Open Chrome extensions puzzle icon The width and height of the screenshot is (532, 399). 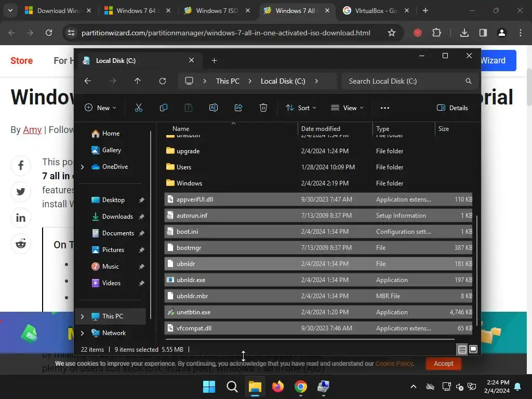tap(436, 33)
